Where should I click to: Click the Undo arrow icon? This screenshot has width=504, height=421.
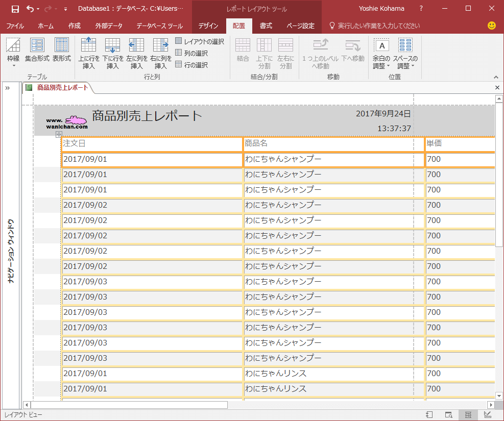click(30, 9)
